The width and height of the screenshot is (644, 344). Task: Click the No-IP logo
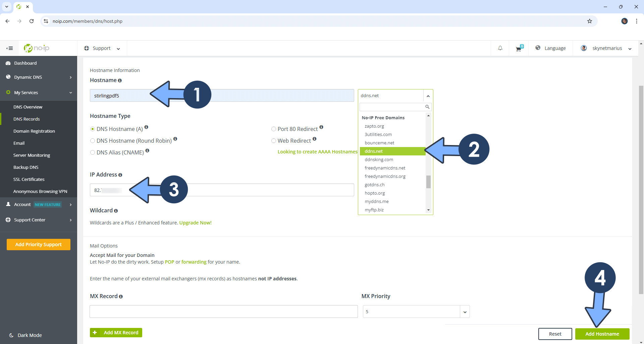pos(37,48)
